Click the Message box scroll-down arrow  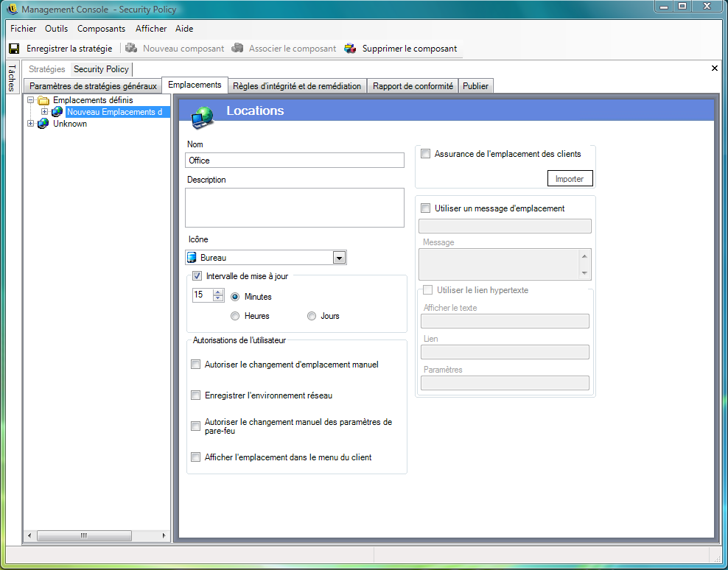[x=584, y=273]
